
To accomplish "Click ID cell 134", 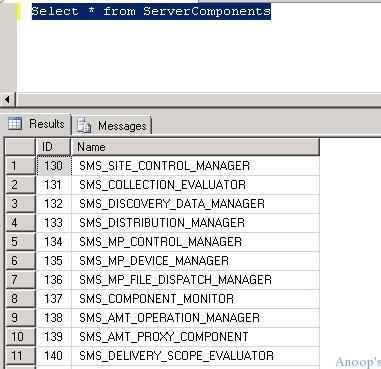I will (x=54, y=242).
